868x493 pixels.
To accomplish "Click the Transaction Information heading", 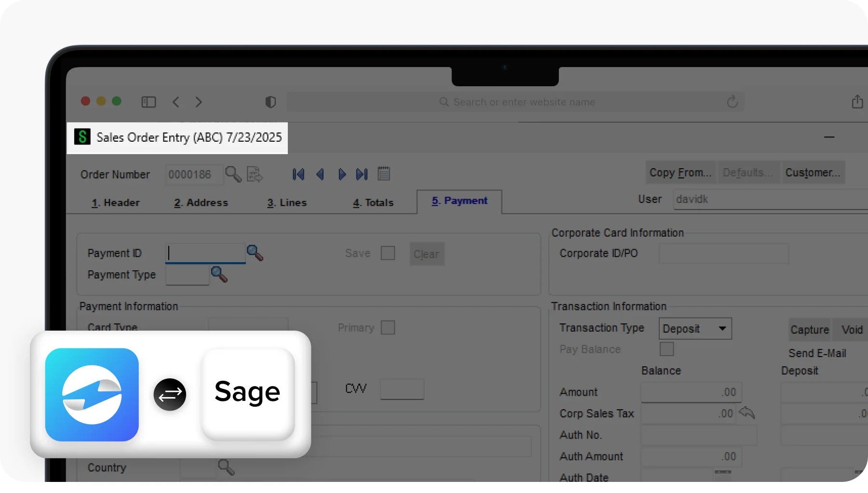I will 609,306.
